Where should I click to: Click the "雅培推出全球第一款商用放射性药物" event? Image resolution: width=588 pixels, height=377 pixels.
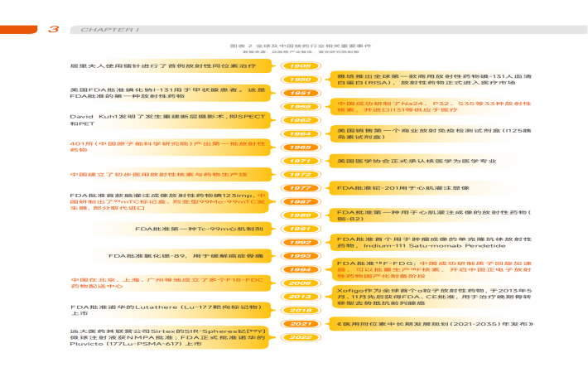[434, 80]
